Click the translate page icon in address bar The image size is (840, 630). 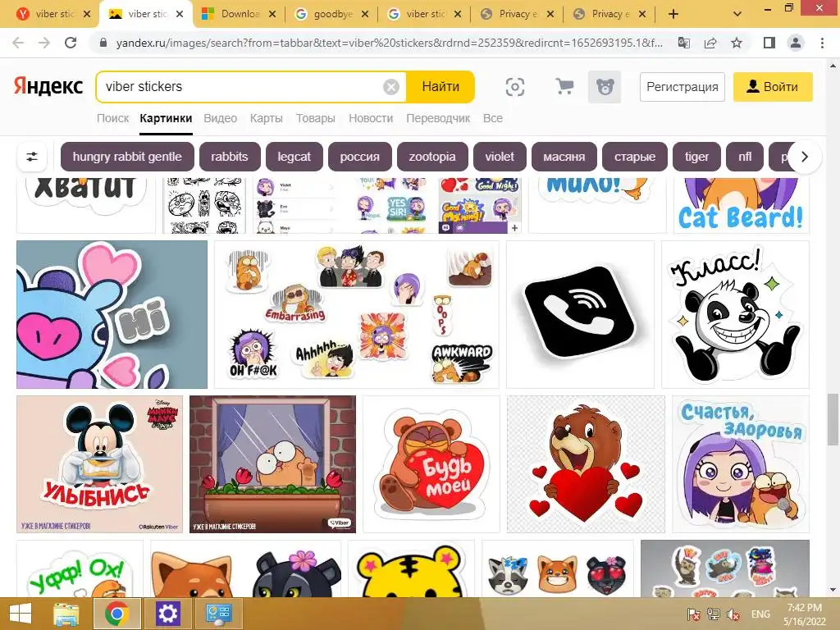coord(684,43)
